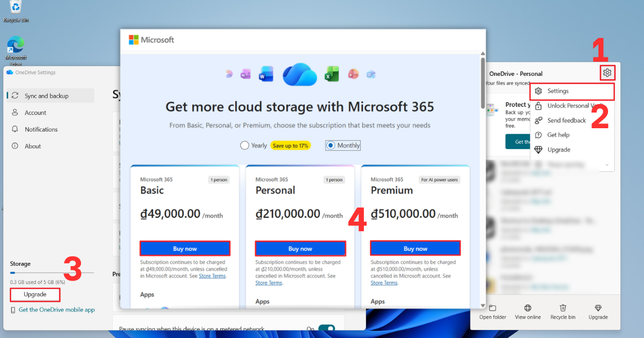Viewport: 644px width, 338px height.
Task: Click View online globe in flyout footer
Action: (x=528, y=312)
